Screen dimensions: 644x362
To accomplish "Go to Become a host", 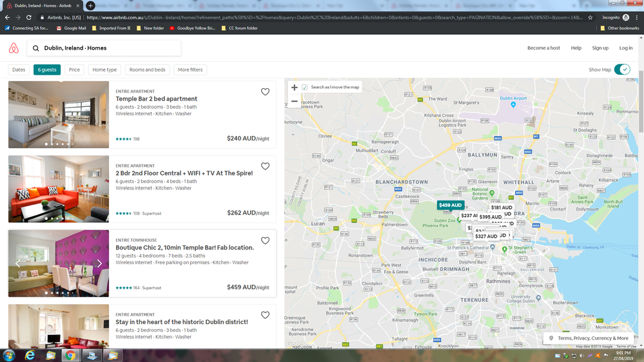I will click(543, 48).
